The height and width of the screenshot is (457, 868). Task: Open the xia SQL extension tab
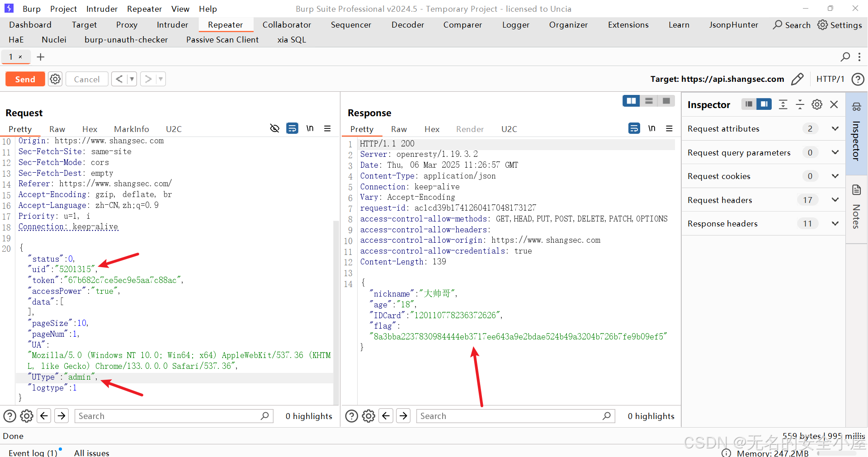(292, 40)
